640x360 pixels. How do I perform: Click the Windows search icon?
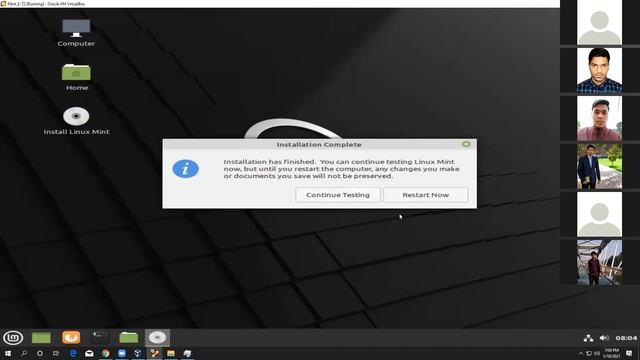[24, 353]
